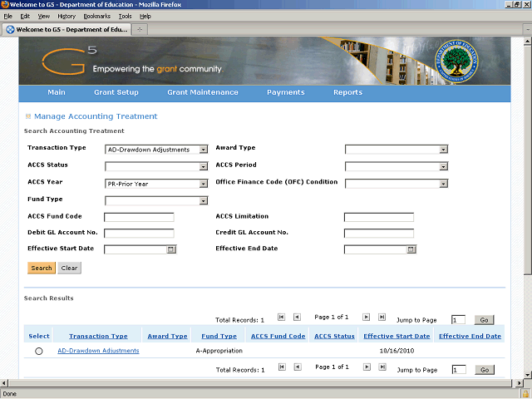This screenshot has height=399, width=532.
Task: Click the Department of Education seal
Action: pos(456,61)
